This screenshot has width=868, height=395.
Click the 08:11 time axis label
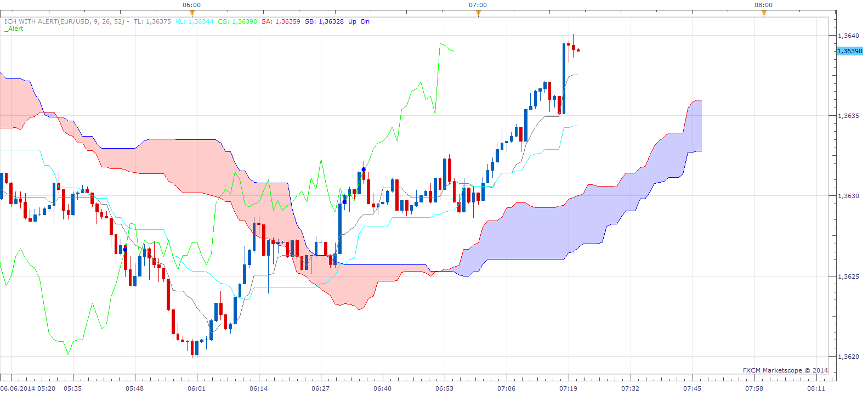point(816,388)
